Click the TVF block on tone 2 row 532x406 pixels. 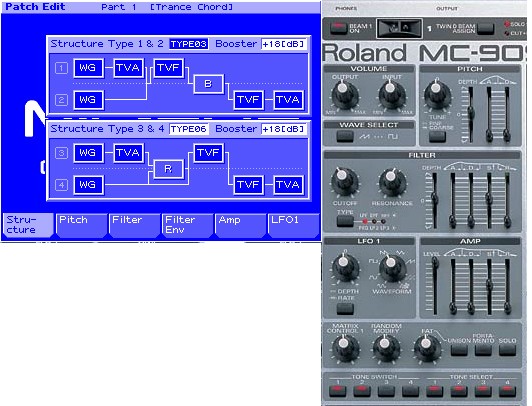click(x=249, y=100)
